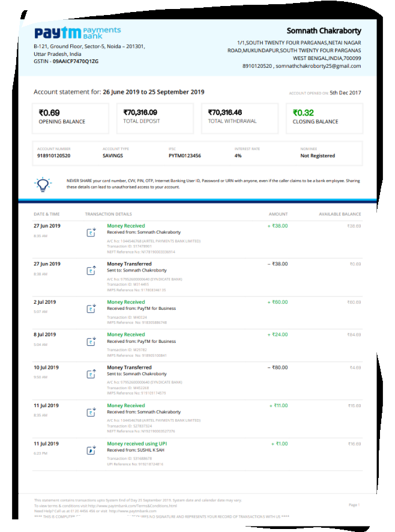
Task: Click amount + ₹60.00
Action: pyautogui.click(x=277, y=302)
